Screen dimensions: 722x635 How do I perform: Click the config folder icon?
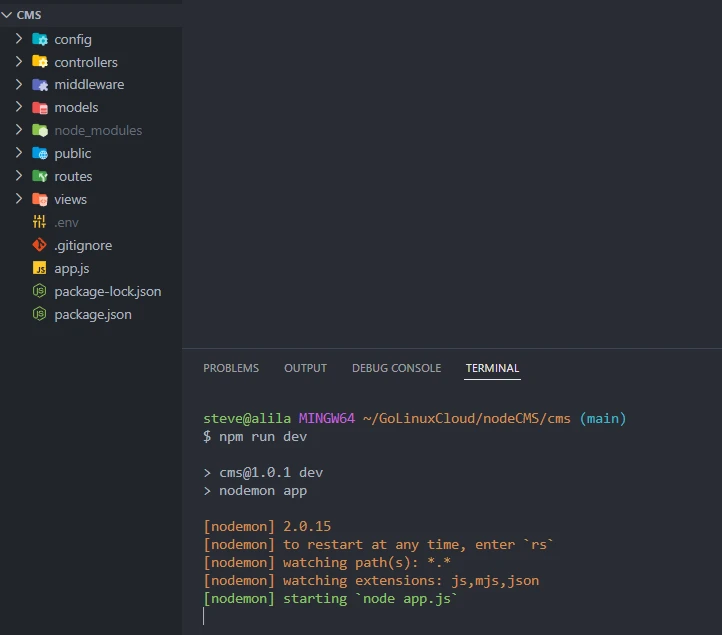[40, 39]
